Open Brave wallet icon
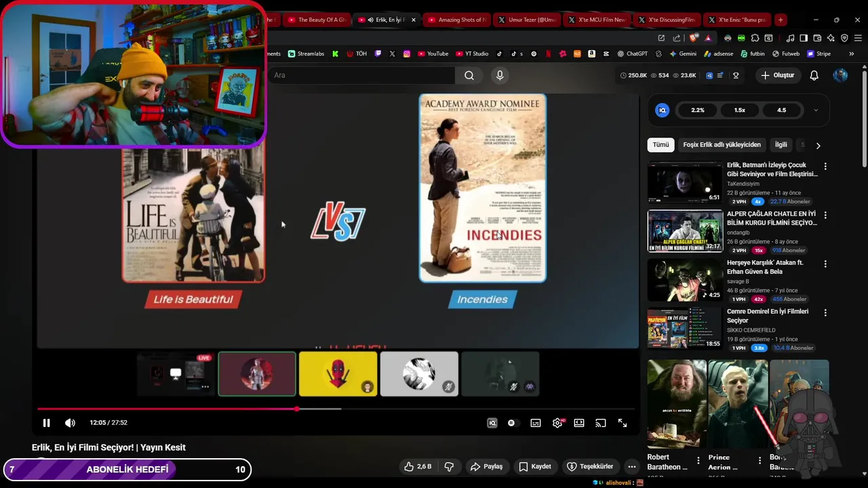The width and height of the screenshot is (868, 488). (817, 38)
